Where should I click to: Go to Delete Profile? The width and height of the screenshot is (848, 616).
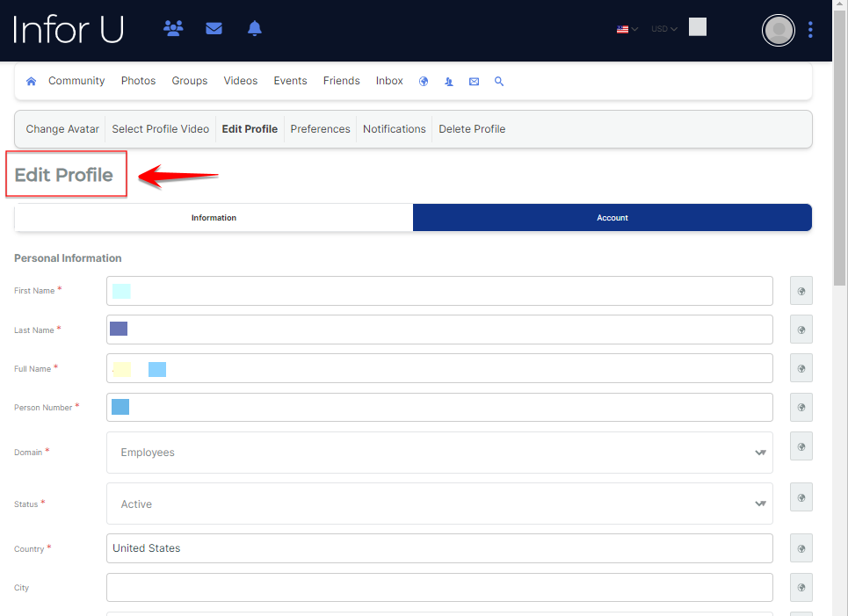472,129
